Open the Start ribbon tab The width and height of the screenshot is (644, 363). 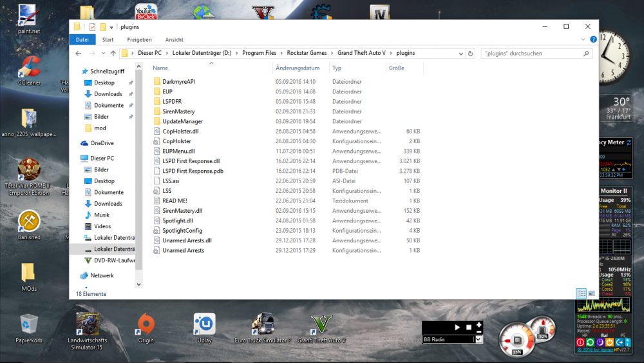108,39
